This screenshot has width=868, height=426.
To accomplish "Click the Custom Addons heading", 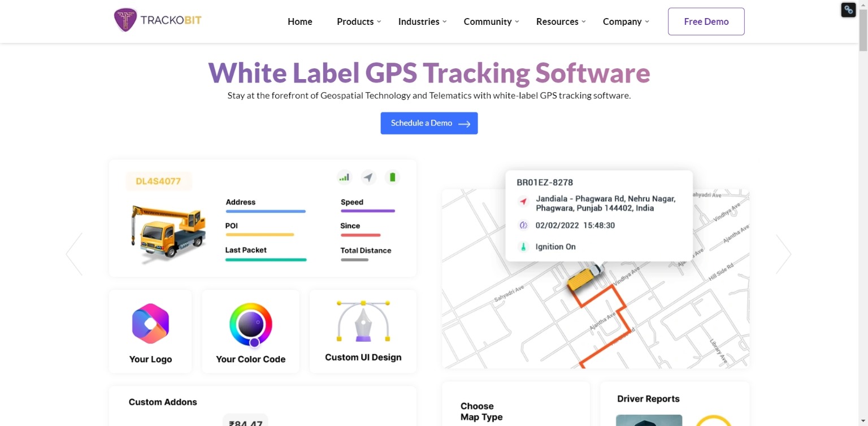I will (x=163, y=402).
